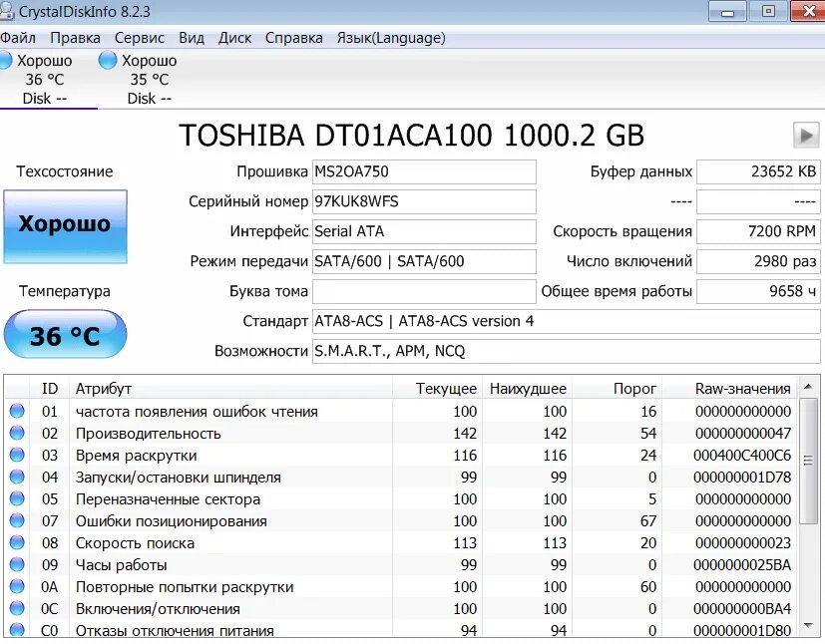The width and height of the screenshot is (825, 644).
Task: Click the status icon of attribute 01
Action: coord(17,411)
